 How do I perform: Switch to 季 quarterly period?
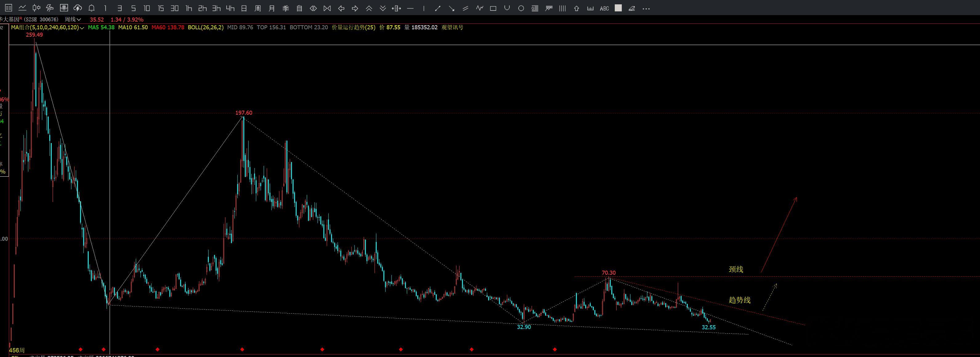(x=286, y=8)
